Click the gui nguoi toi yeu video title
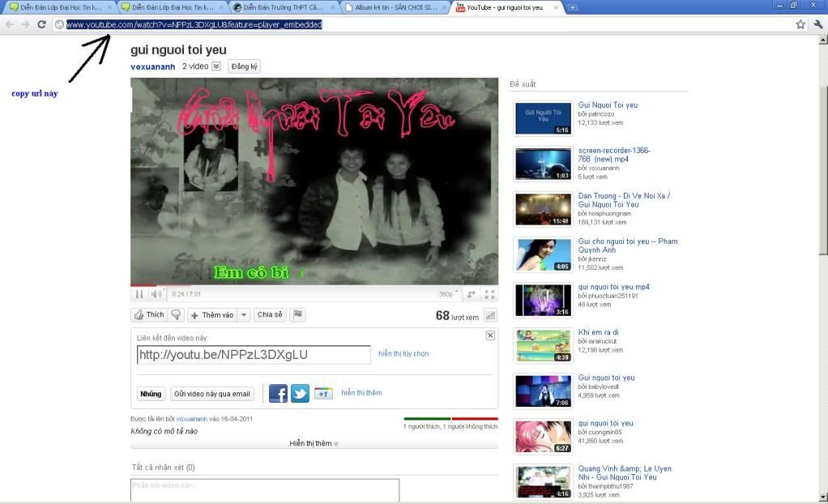828x504 pixels. click(178, 49)
